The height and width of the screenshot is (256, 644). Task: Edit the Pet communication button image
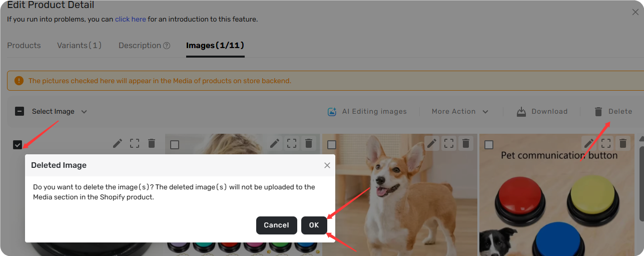pos(589,143)
